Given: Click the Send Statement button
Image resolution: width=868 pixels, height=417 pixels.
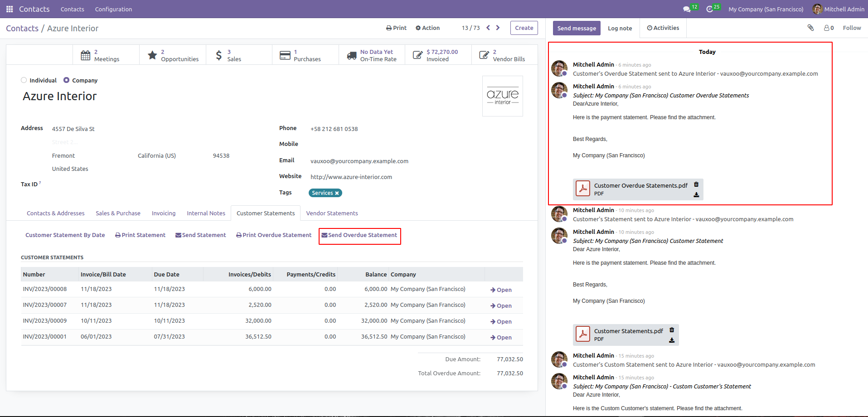Looking at the screenshot, I should [x=201, y=235].
